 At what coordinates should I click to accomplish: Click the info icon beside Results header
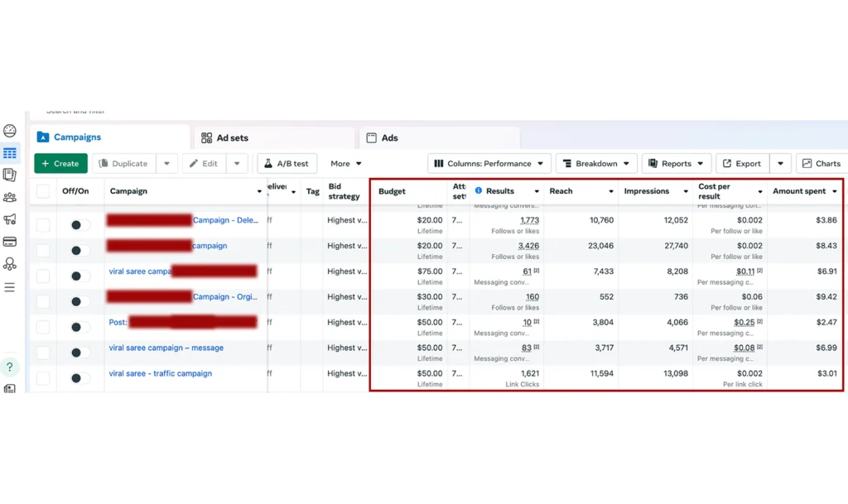pyautogui.click(x=479, y=191)
